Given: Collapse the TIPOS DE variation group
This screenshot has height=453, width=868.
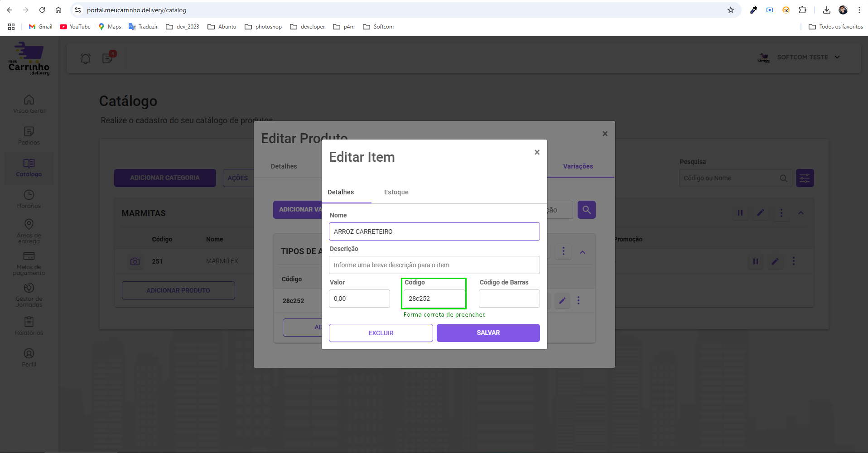Looking at the screenshot, I should pyautogui.click(x=583, y=252).
